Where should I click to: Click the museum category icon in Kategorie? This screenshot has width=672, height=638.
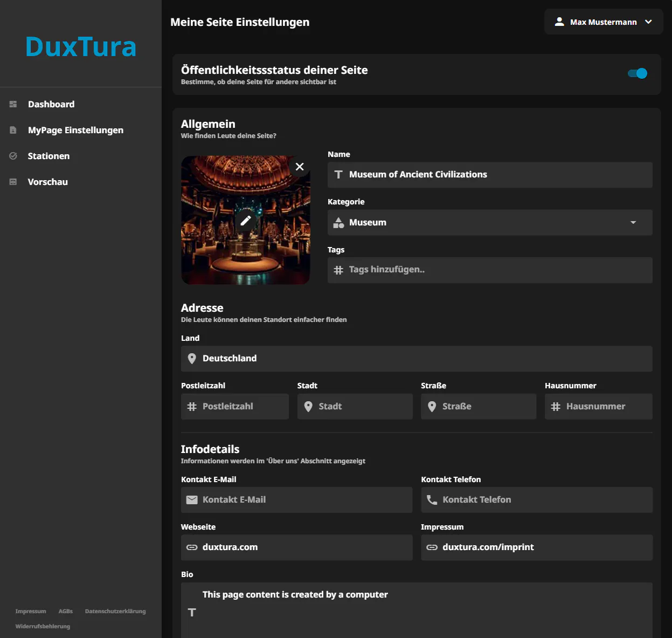click(338, 222)
